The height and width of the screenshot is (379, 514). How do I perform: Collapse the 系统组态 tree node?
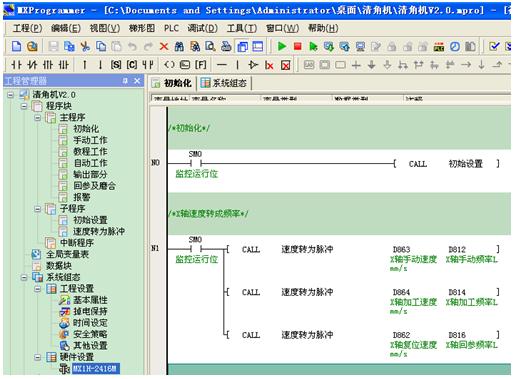24,277
